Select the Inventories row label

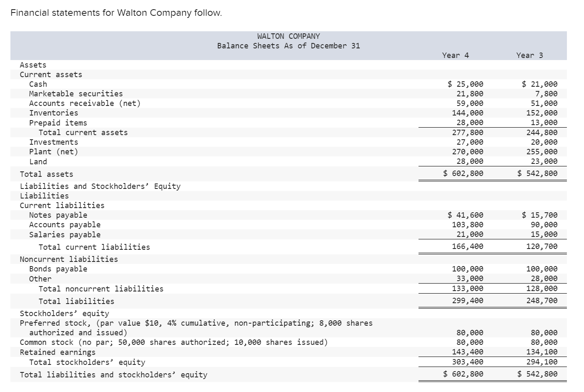click(x=53, y=113)
